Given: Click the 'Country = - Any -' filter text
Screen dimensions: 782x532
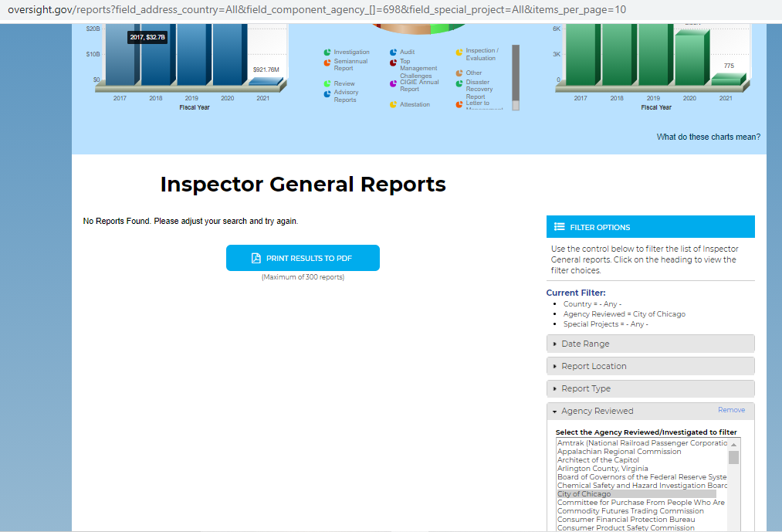Looking at the screenshot, I should [x=593, y=304].
